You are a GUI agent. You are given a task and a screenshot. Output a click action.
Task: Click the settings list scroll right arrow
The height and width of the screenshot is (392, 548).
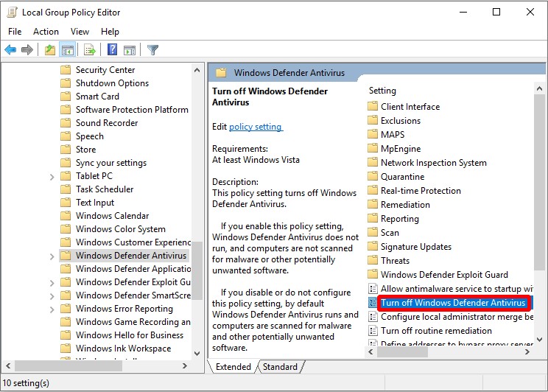pyautogui.click(x=527, y=351)
